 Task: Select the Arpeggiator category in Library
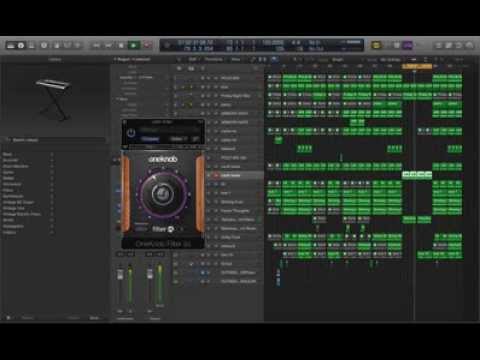pyautogui.click(x=13, y=226)
